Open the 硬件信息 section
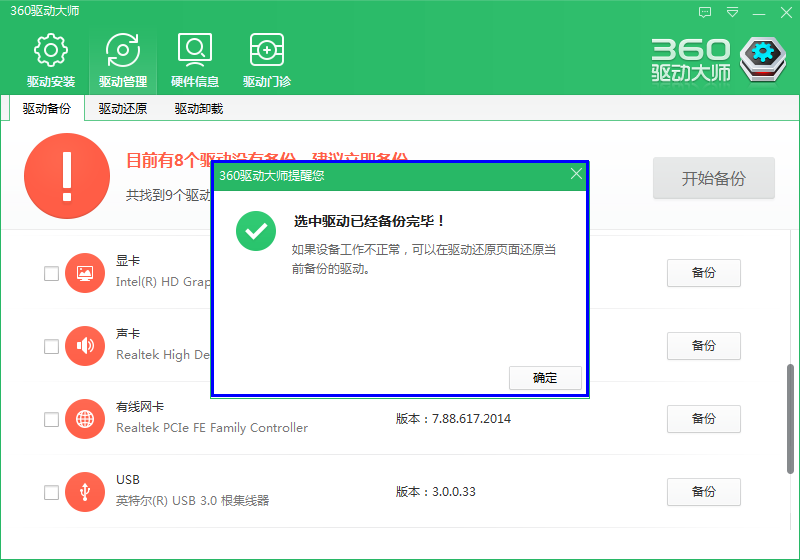800x560 pixels. click(x=194, y=61)
